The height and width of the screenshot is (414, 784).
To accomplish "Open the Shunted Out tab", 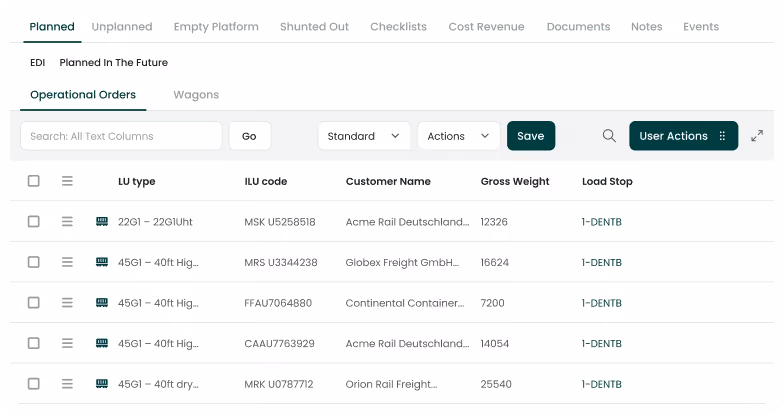I will click(x=314, y=26).
